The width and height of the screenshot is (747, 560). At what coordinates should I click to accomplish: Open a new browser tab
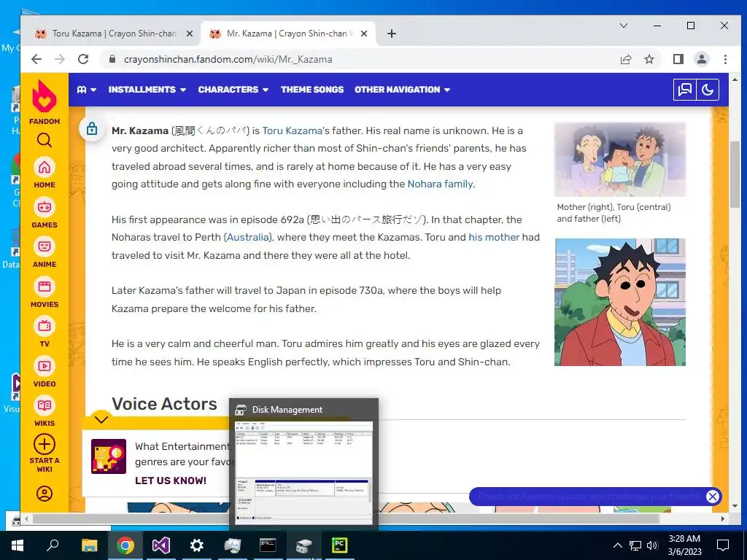tap(392, 34)
